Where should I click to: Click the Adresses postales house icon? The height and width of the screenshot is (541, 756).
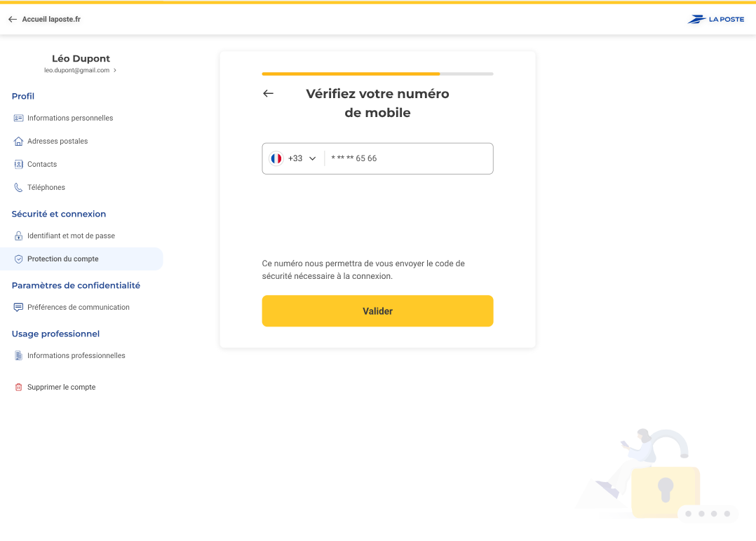click(x=19, y=142)
